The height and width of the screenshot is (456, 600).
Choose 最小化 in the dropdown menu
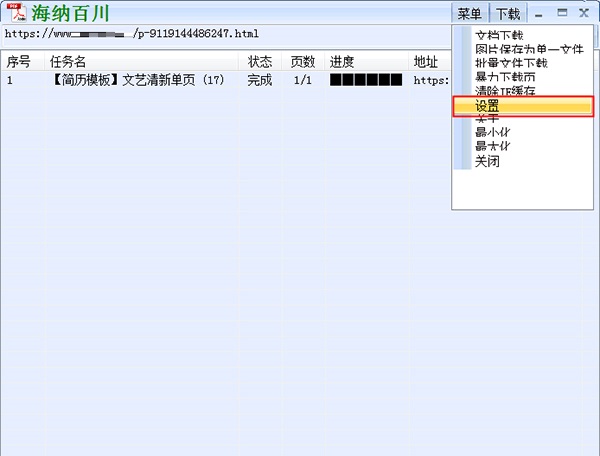(x=493, y=132)
